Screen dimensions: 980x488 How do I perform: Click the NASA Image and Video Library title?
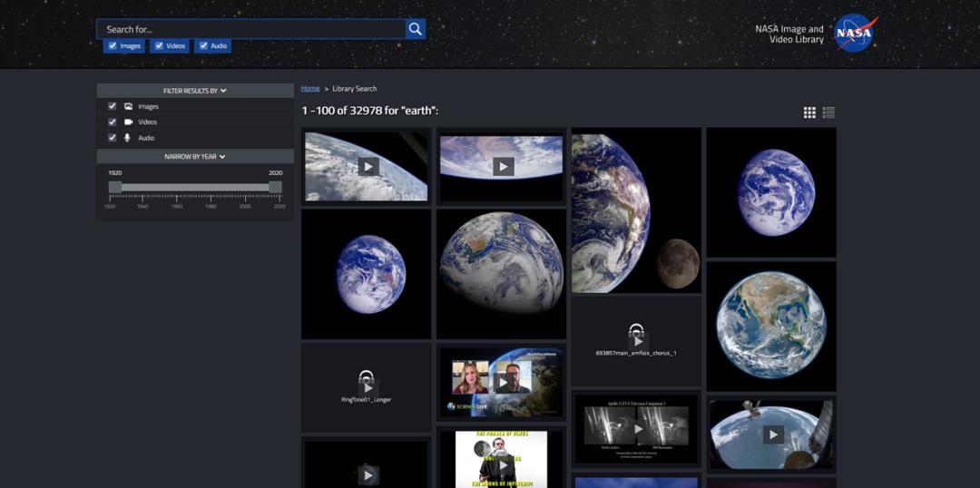789,34
